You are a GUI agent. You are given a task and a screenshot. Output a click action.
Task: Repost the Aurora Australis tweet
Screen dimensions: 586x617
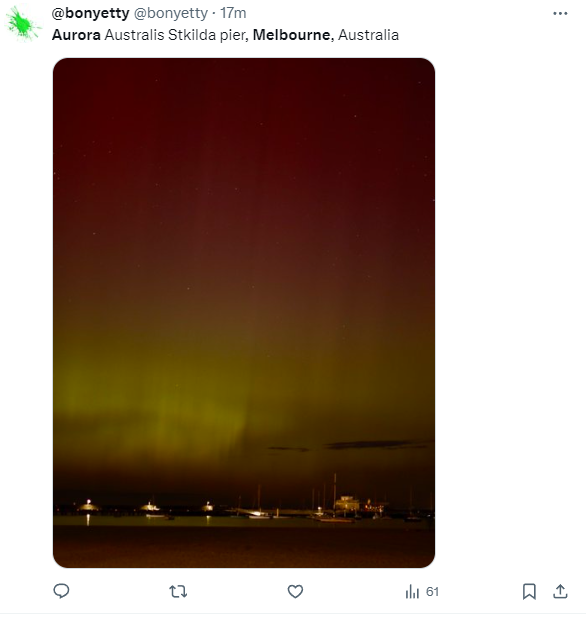point(178,591)
